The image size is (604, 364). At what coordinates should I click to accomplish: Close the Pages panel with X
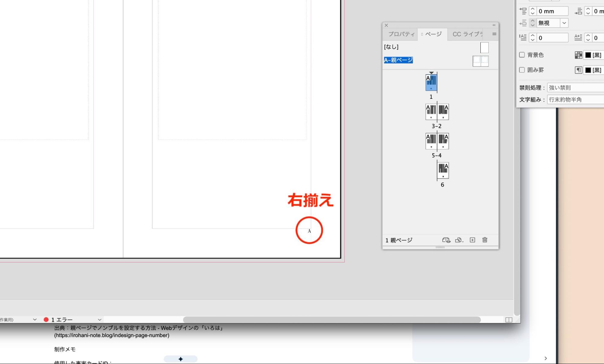[x=386, y=25]
